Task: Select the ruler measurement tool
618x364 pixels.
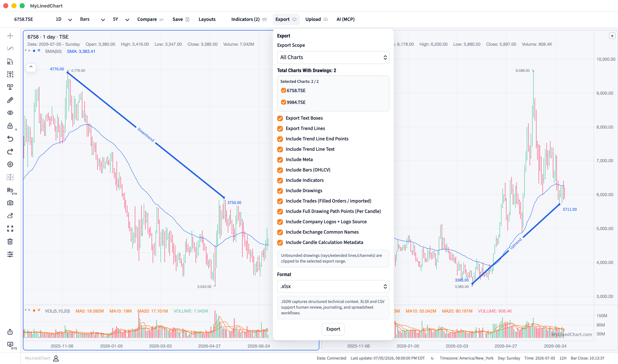Action: pyautogui.click(x=10, y=61)
